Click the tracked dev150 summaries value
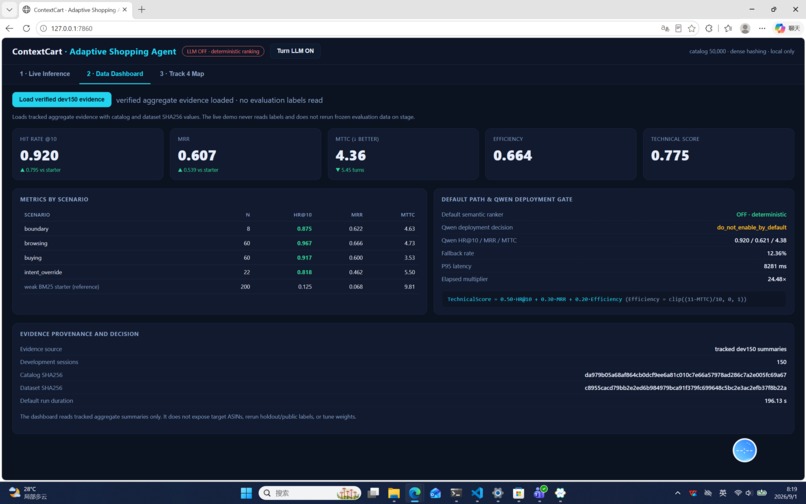 coord(750,349)
